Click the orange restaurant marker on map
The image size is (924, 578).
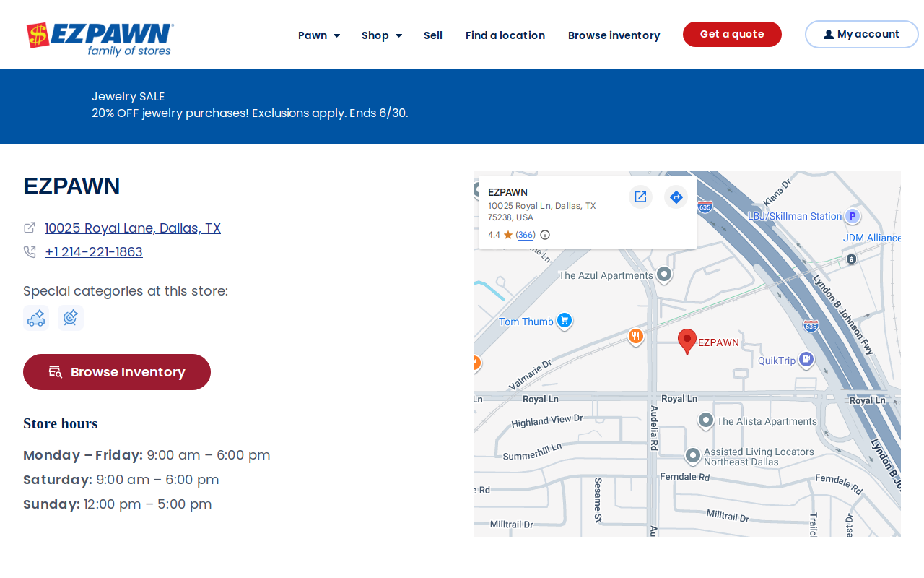(636, 337)
